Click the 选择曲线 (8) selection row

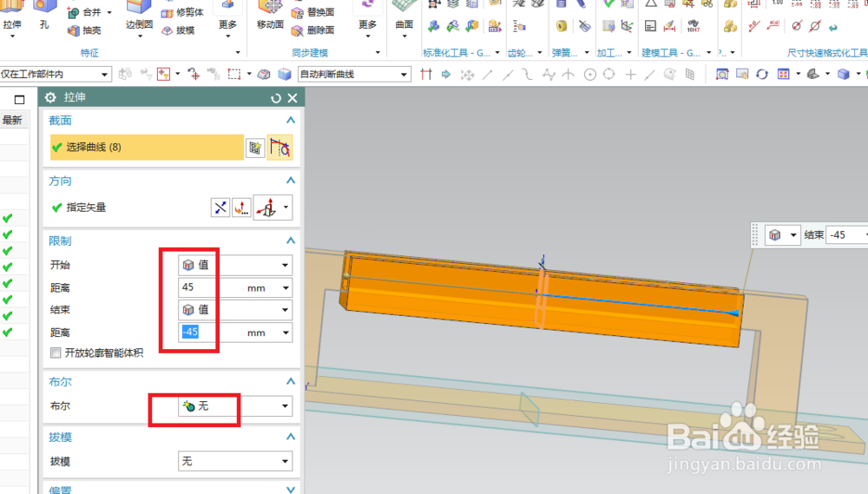point(147,148)
